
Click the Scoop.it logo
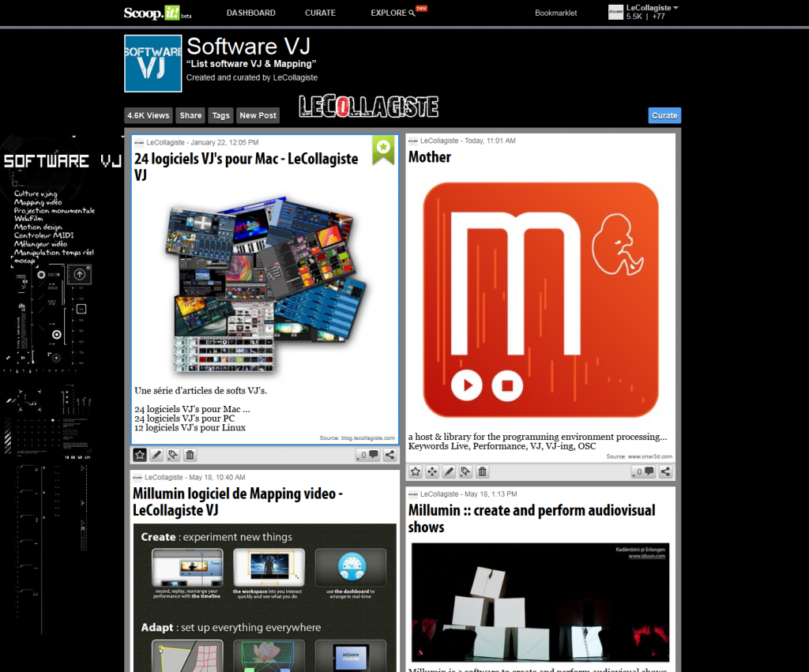click(x=151, y=13)
